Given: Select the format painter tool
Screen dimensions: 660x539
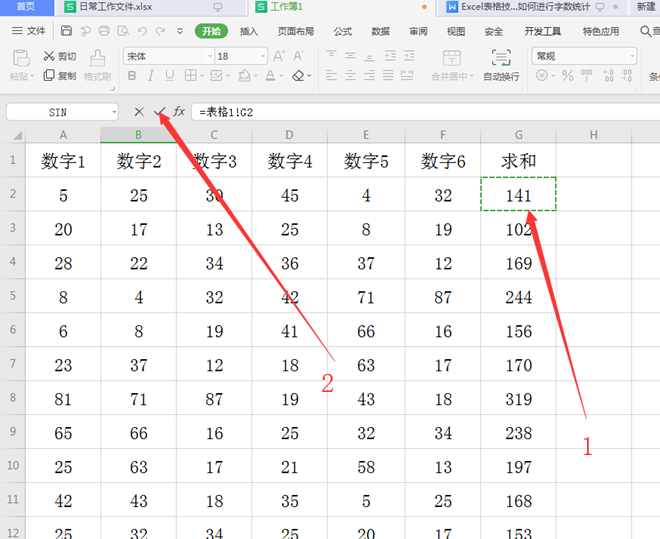Looking at the screenshot, I should click(x=97, y=64).
